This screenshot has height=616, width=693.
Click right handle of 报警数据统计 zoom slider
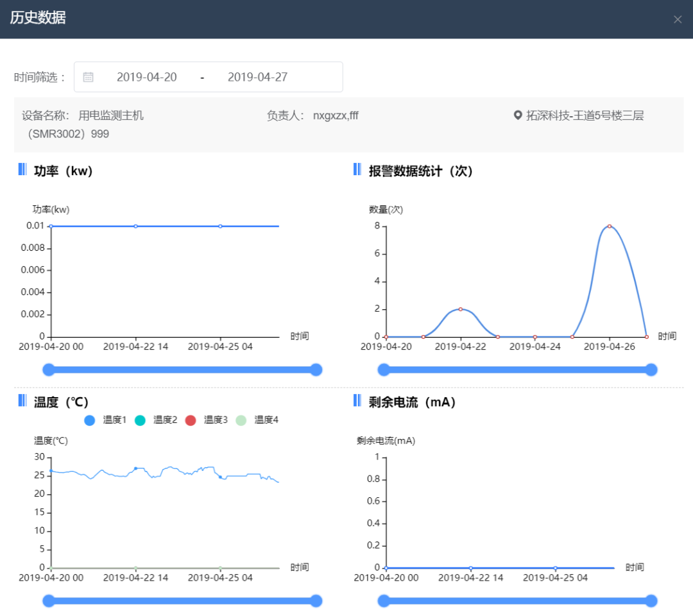(x=651, y=370)
